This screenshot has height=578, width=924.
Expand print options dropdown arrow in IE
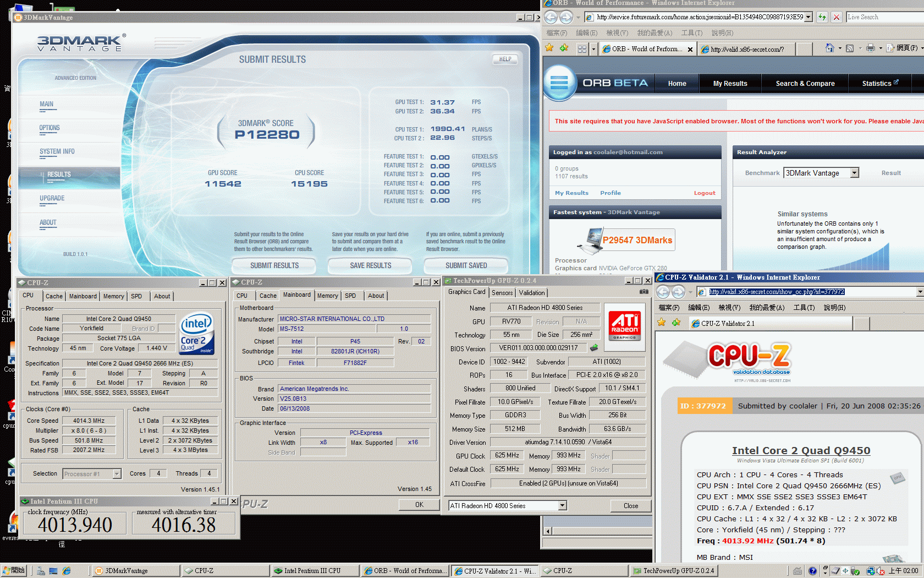[x=880, y=48]
